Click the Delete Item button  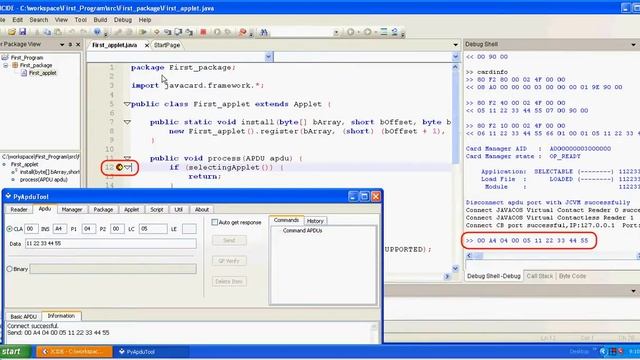pos(229,281)
